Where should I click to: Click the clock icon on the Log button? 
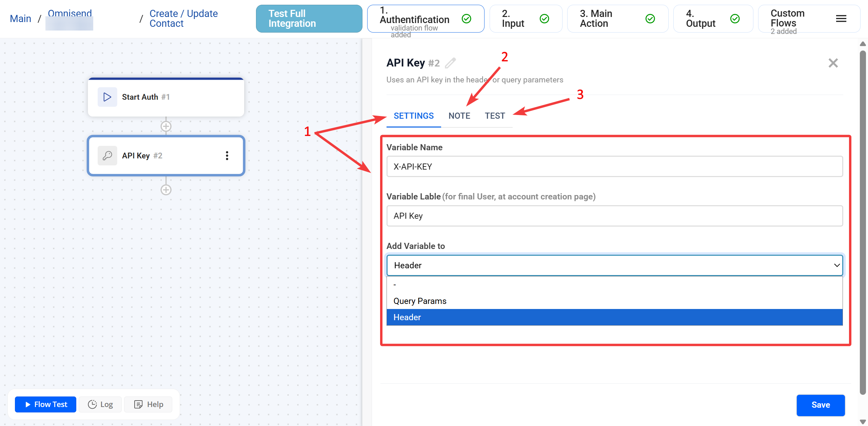click(x=92, y=404)
